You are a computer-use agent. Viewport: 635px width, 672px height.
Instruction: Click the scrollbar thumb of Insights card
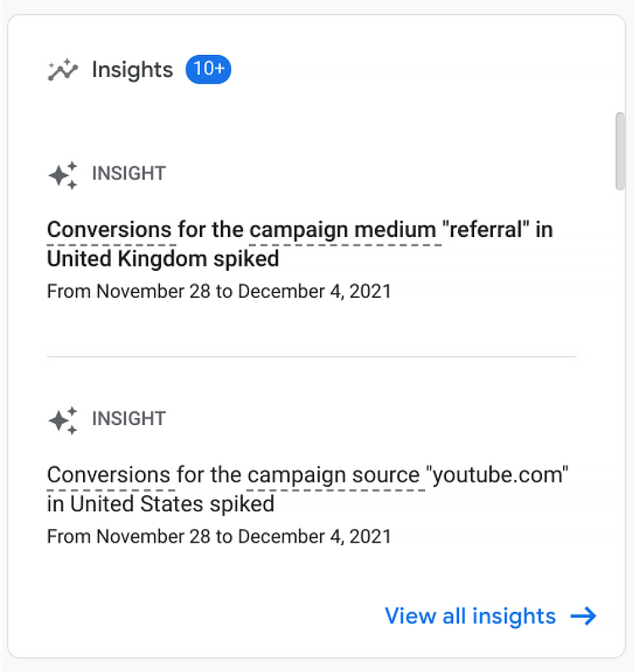(620, 151)
